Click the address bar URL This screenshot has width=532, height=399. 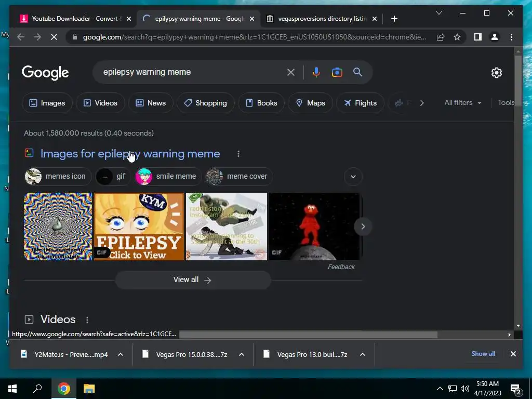tap(255, 37)
